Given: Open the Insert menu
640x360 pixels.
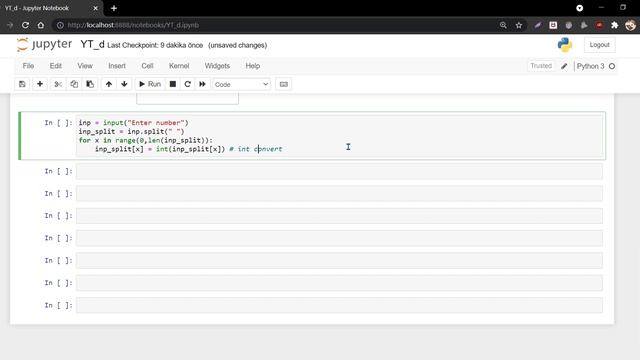Looking at the screenshot, I should pos(117,66).
